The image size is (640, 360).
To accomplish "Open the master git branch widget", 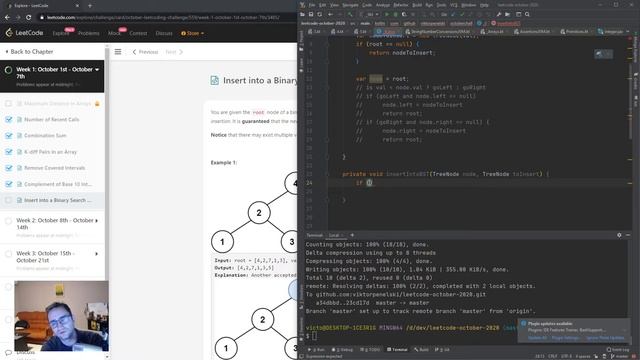I will (x=619, y=356).
